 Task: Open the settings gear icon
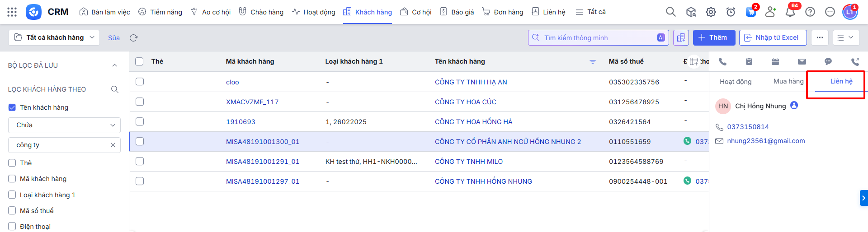click(x=711, y=12)
